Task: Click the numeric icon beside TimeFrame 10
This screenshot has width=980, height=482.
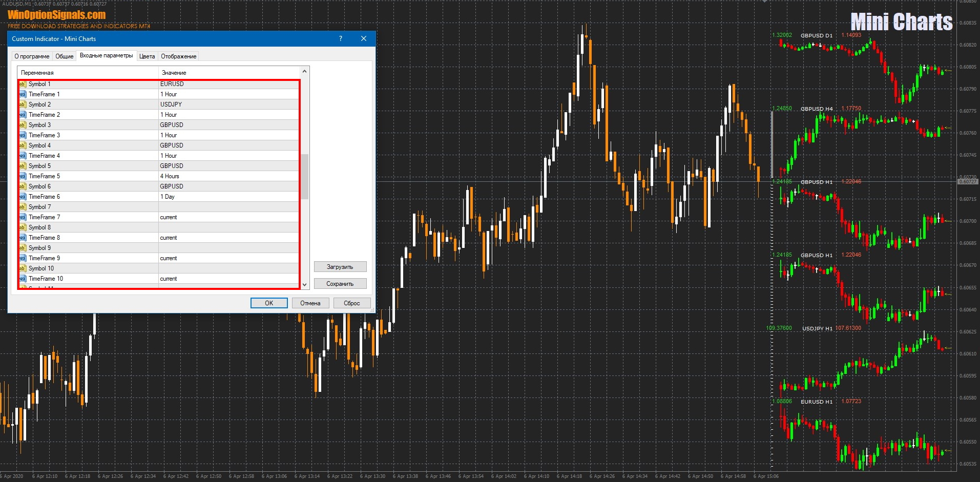Action: click(23, 279)
